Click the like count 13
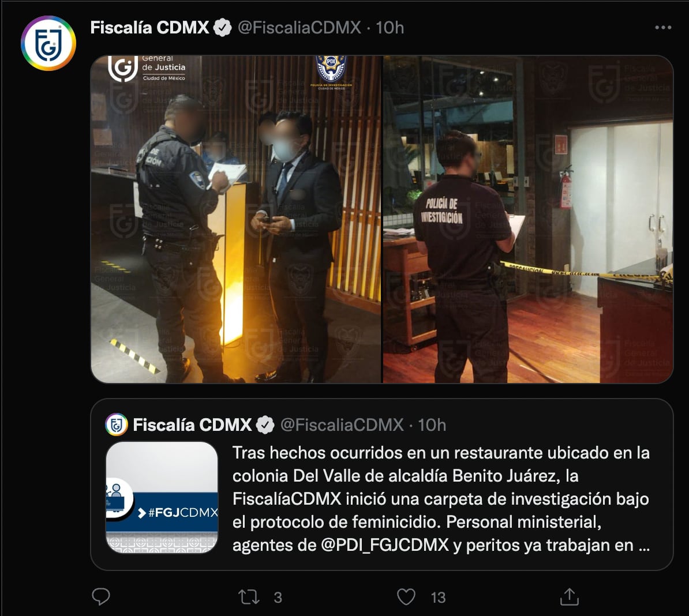The height and width of the screenshot is (616, 689). 438,598
